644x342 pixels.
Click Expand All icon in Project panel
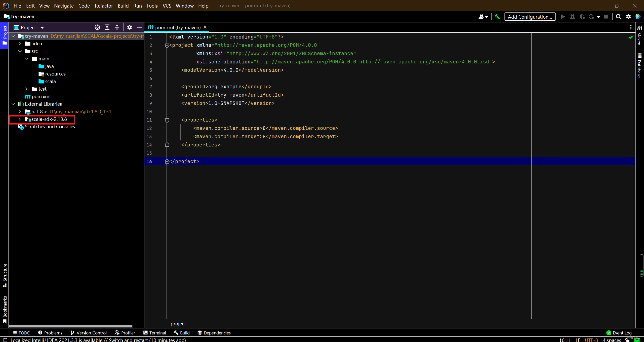click(107, 27)
